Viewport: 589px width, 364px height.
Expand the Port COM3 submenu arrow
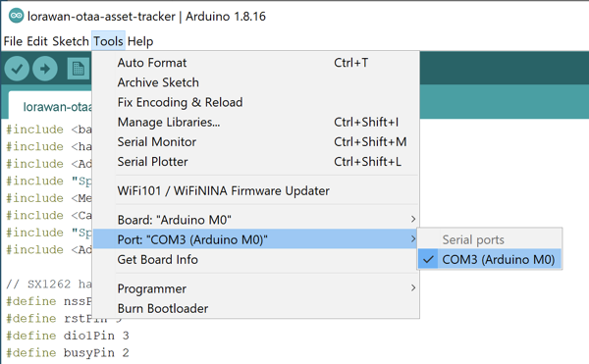tap(413, 239)
